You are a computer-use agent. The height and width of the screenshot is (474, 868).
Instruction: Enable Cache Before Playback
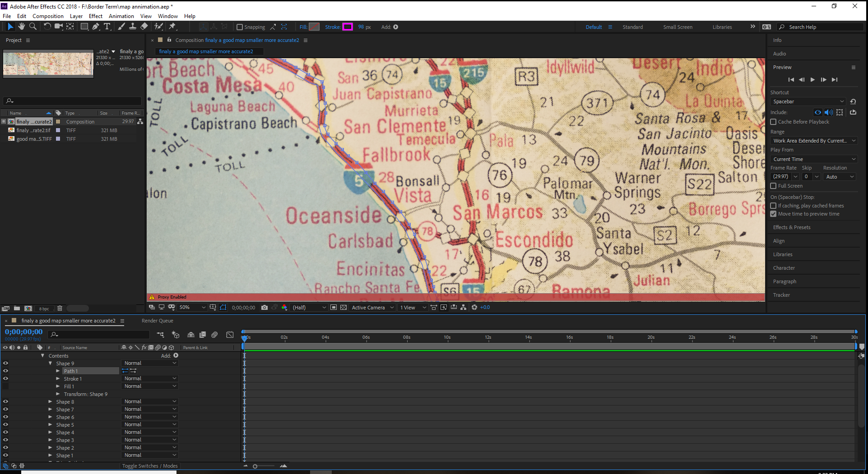pyautogui.click(x=773, y=122)
